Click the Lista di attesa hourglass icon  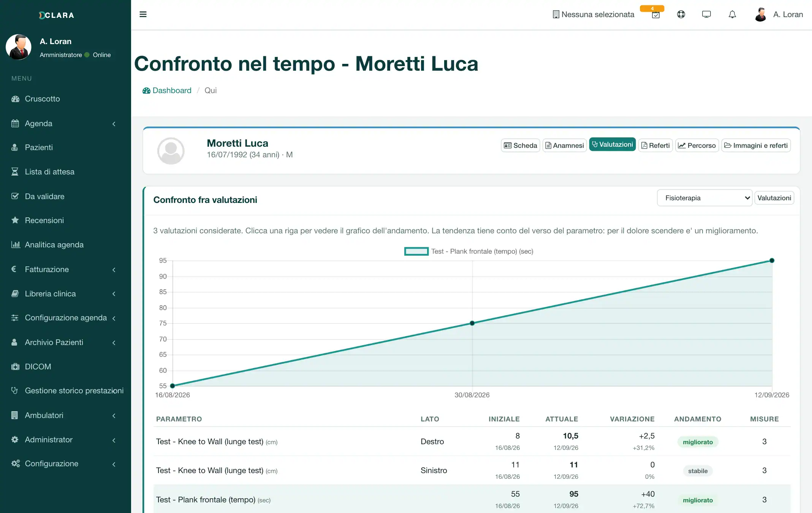click(x=15, y=172)
